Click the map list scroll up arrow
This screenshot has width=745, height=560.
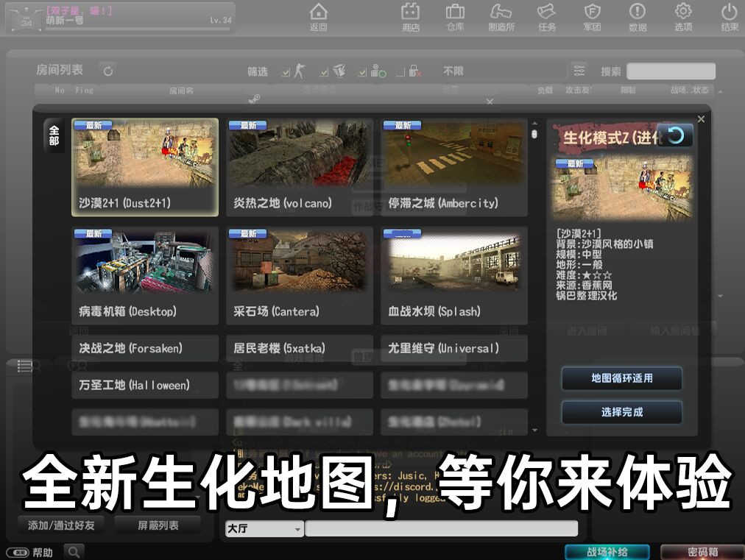tap(534, 124)
